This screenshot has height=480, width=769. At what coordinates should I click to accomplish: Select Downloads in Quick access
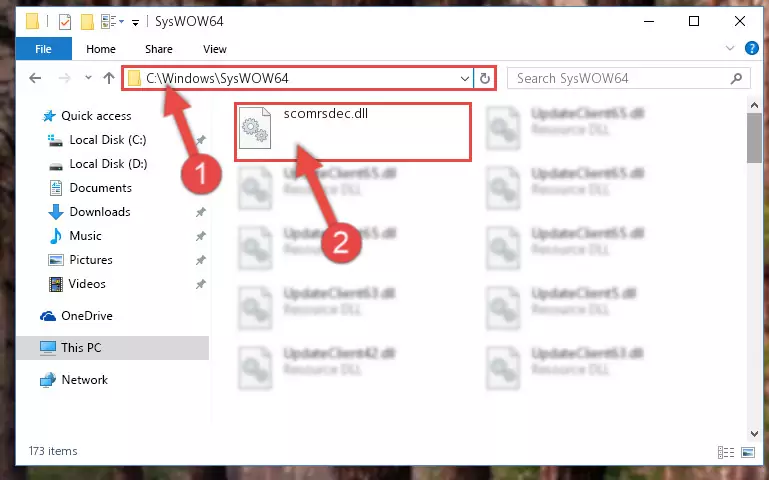tap(100, 212)
